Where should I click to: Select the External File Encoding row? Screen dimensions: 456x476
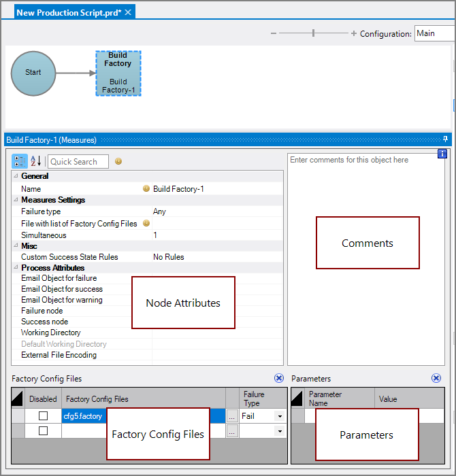coord(147,355)
